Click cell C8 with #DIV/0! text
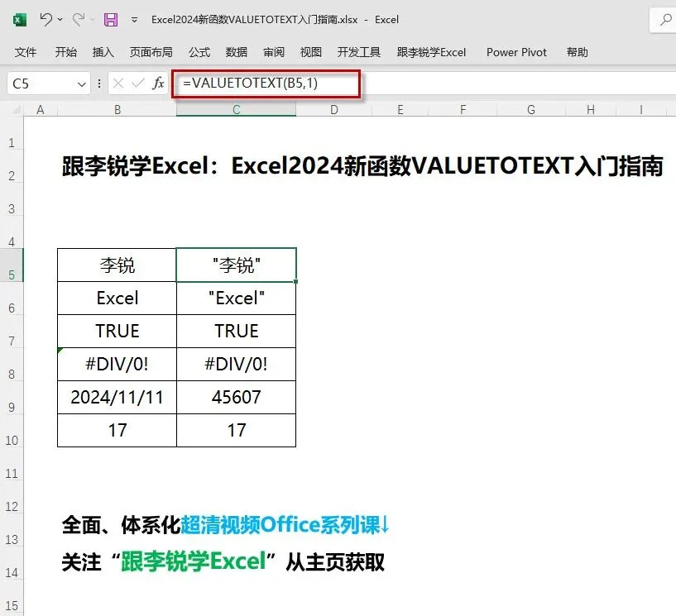This screenshot has width=676, height=616. pyautogui.click(x=237, y=364)
